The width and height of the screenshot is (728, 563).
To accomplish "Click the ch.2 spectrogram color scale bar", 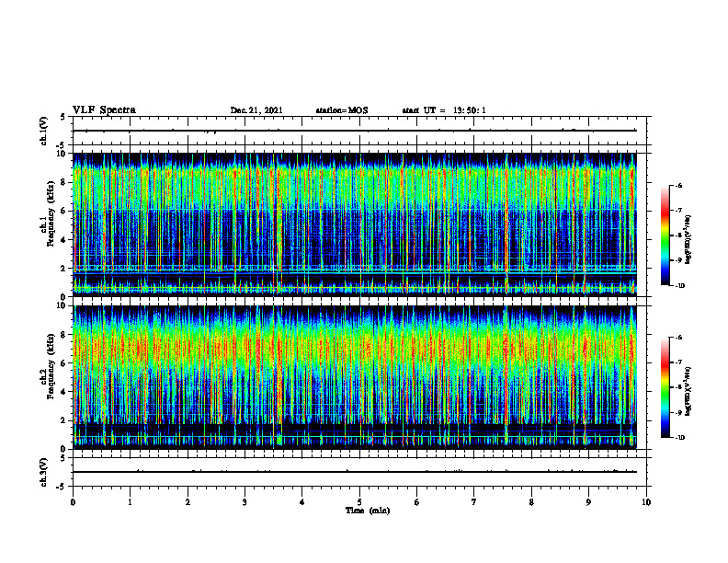I will pos(665,387).
